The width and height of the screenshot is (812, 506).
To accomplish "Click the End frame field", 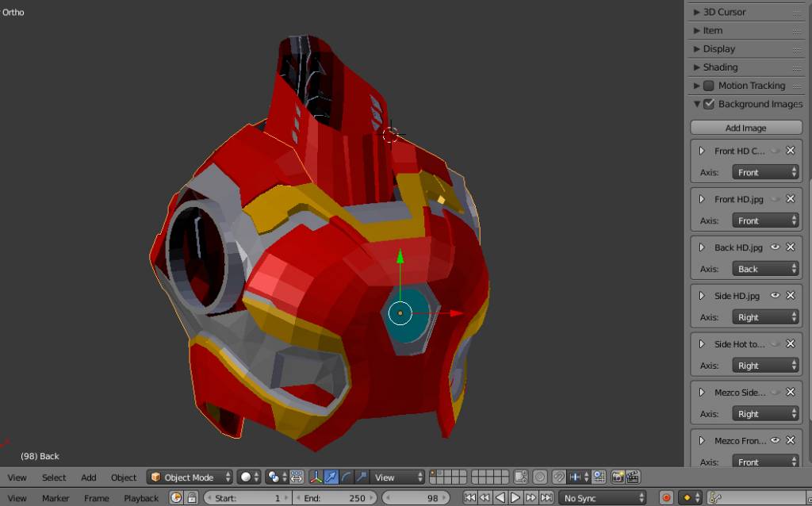I will 335,498.
